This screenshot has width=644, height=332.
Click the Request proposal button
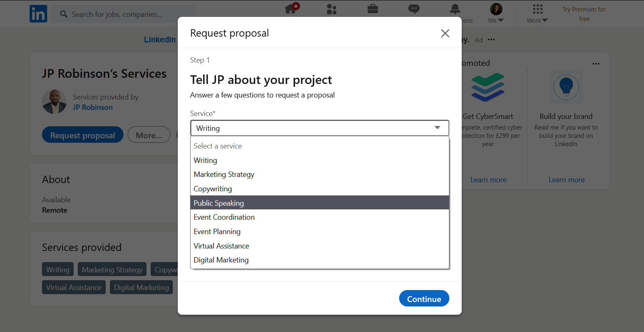[82, 135]
